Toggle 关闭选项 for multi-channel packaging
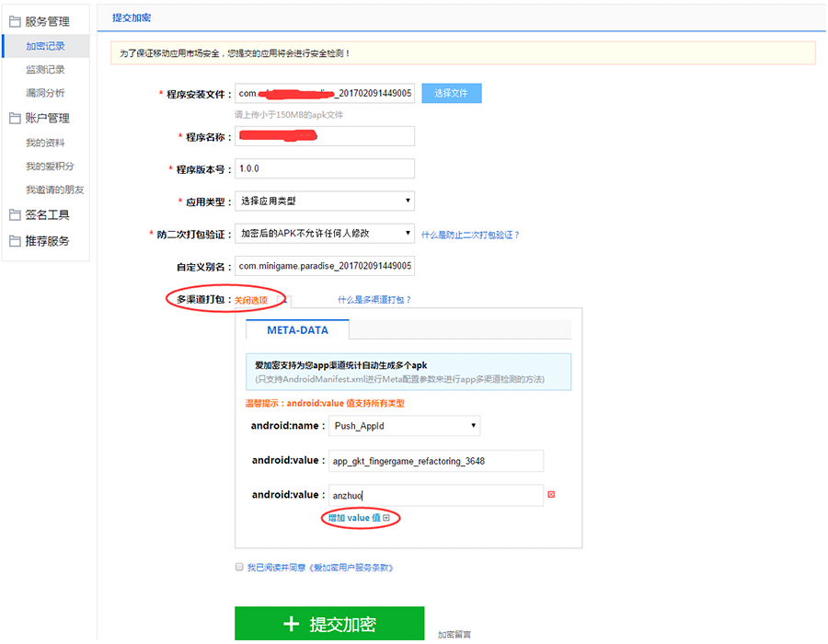This screenshot has width=828, height=644. (251, 300)
